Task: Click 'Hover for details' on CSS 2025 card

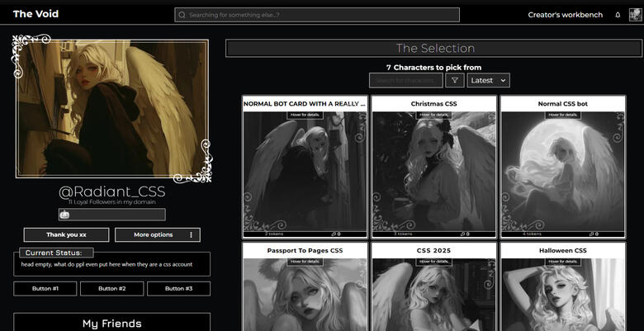Action: [x=433, y=262]
